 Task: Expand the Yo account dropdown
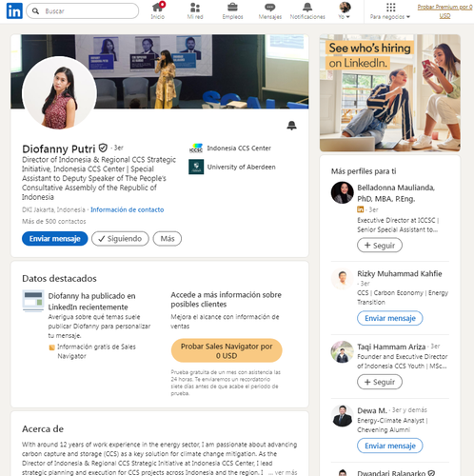tap(345, 10)
